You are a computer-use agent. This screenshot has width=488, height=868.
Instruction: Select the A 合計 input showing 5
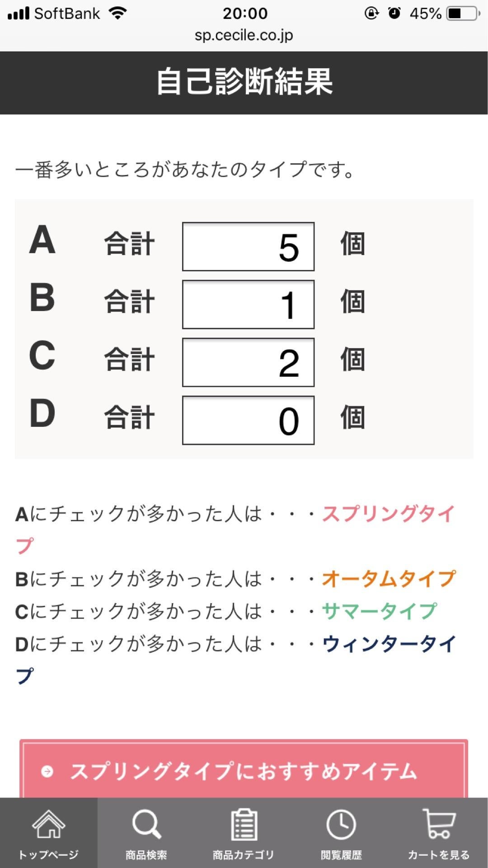(248, 245)
